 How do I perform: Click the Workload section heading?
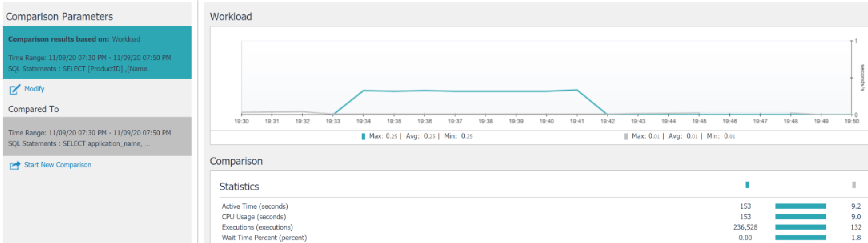(231, 16)
